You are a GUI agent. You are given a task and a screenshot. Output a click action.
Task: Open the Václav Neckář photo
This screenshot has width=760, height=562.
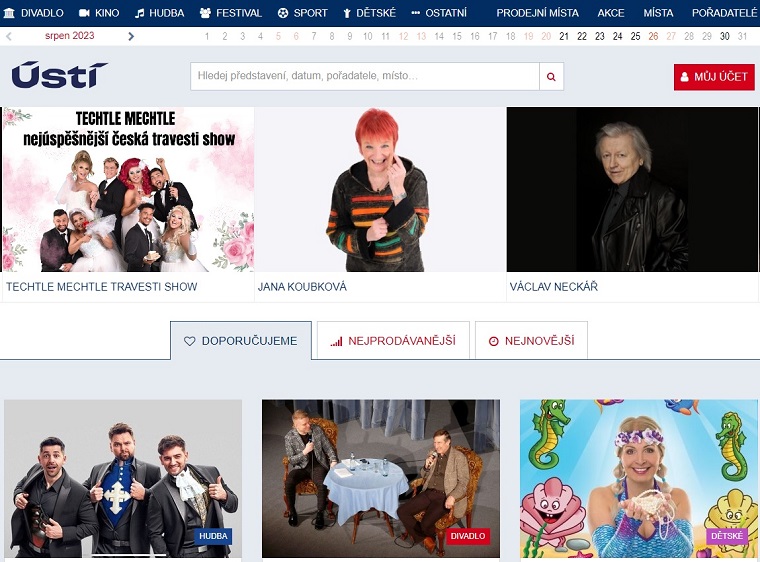coord(632,189)
